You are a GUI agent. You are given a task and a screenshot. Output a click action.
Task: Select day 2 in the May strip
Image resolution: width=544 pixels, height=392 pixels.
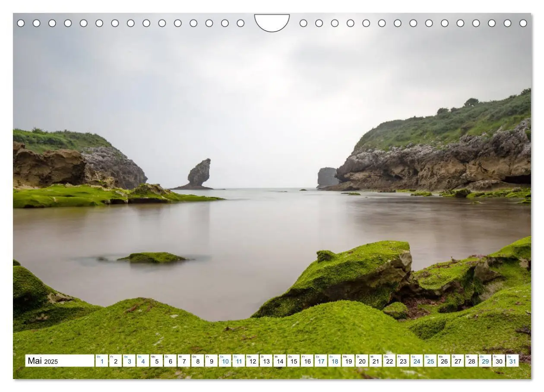click(x=115, y=361)
